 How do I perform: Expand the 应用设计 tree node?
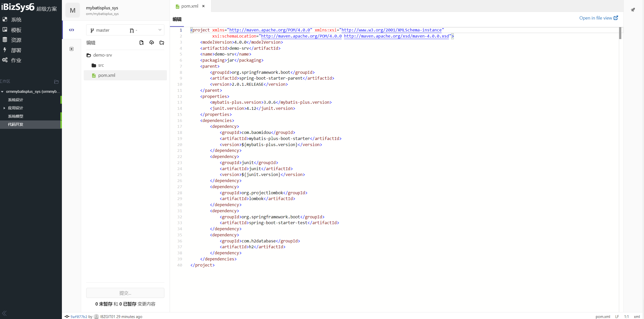pos(4,108)
